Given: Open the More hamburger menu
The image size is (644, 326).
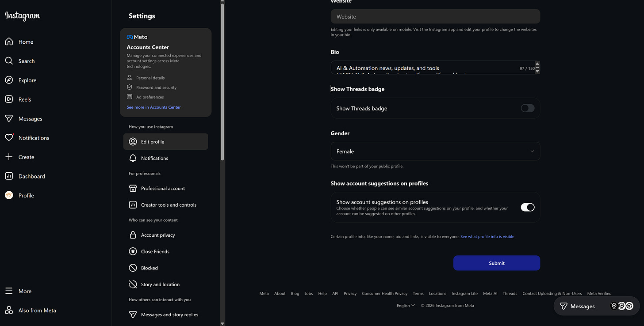Looking at the screenshot, I should tap(9, 291).
